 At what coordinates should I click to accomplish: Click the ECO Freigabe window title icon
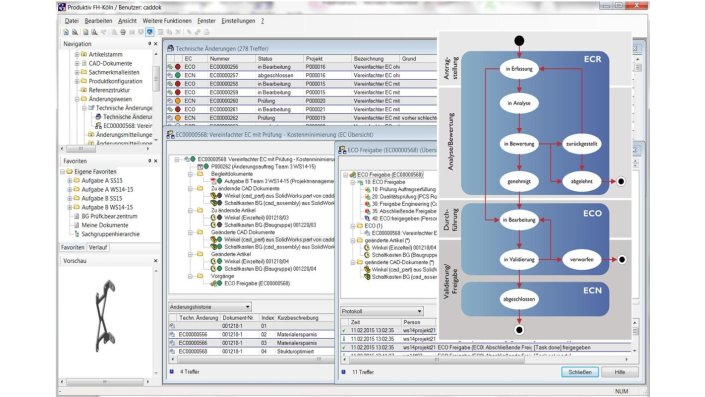343,150
